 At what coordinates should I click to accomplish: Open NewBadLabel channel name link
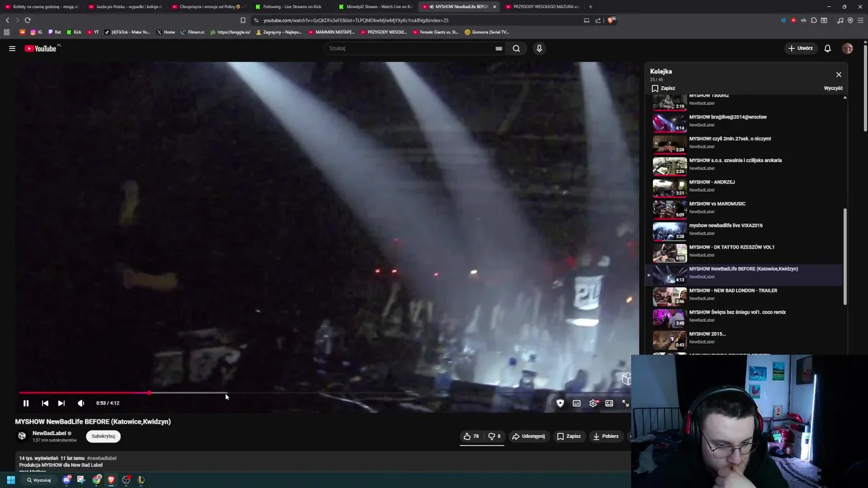click(49, 433)
